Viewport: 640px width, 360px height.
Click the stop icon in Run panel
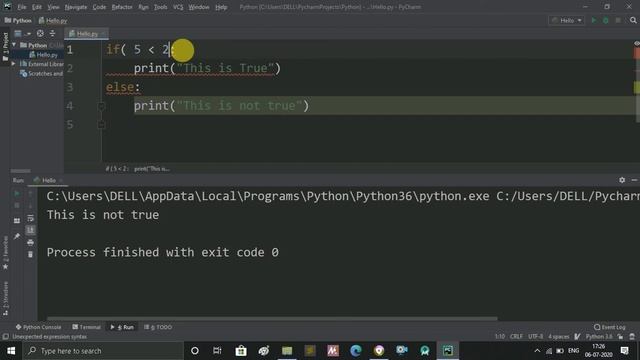coord(17,206)
